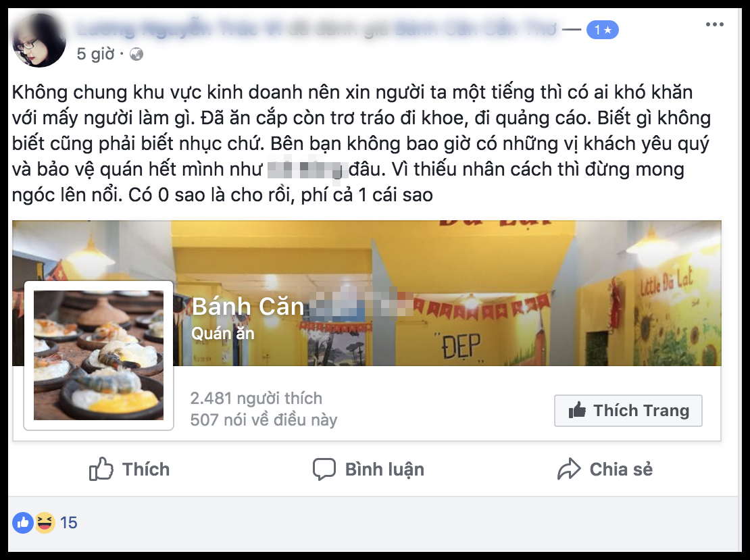Viewport: 750px width, 560px height.
Task: Click the thumbs-up icon in 'Thích Trang'
Action: pos(577,410)
